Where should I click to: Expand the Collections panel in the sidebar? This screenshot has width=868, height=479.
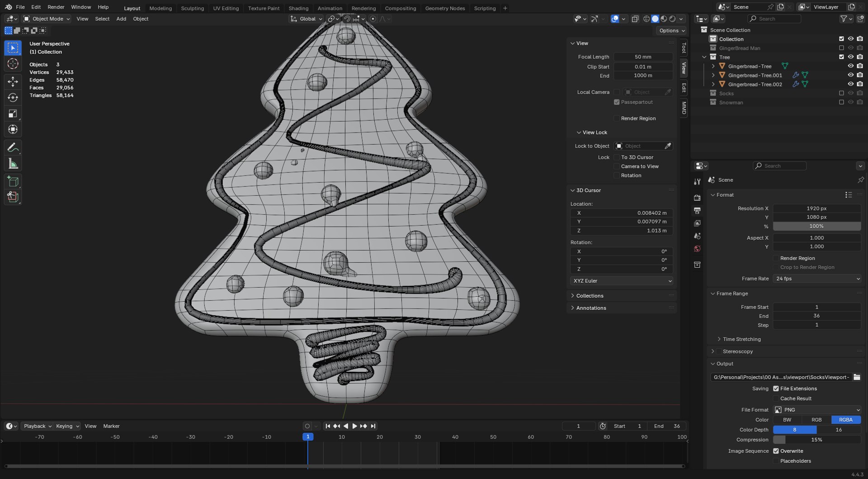(590, 296)
